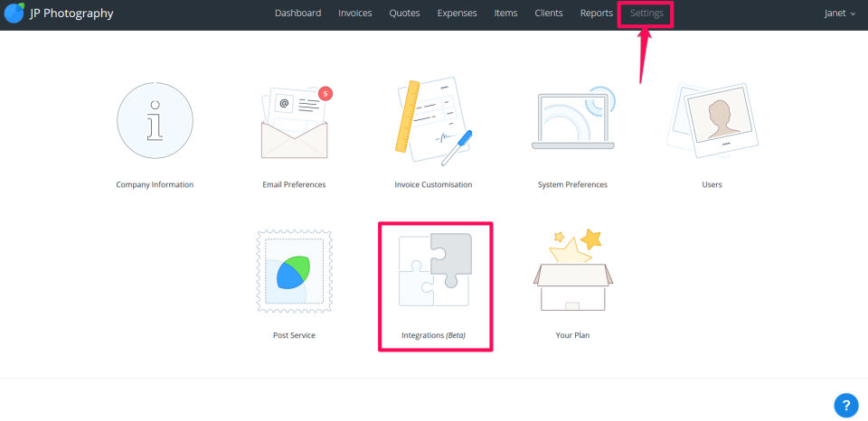Click the JP Photography company name
This screenshot has height=421, width=868.
71,14
